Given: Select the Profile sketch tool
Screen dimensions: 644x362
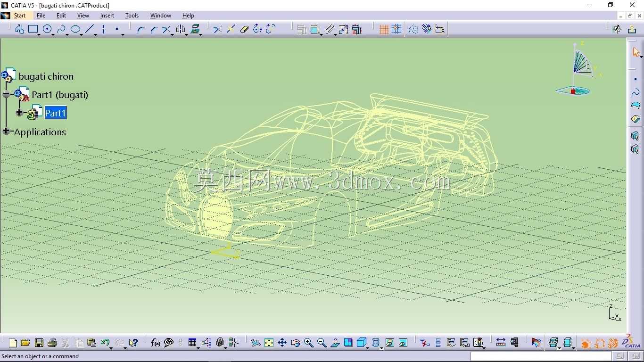Looking at the screenshot, I should pos(19,29).
